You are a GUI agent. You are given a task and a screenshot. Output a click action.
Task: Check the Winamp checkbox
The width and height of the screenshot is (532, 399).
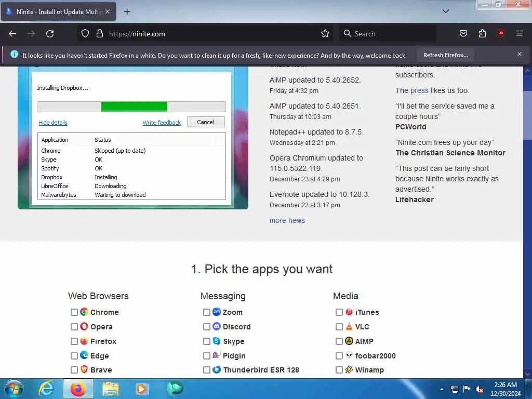point(339,370)
